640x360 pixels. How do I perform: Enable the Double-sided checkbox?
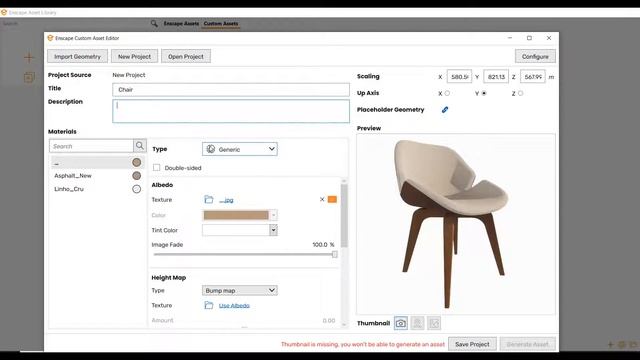(x=156, y=168)
